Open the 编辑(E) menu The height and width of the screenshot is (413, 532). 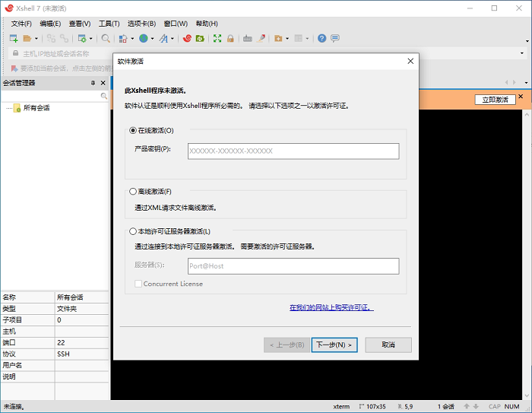coord(50,24)
